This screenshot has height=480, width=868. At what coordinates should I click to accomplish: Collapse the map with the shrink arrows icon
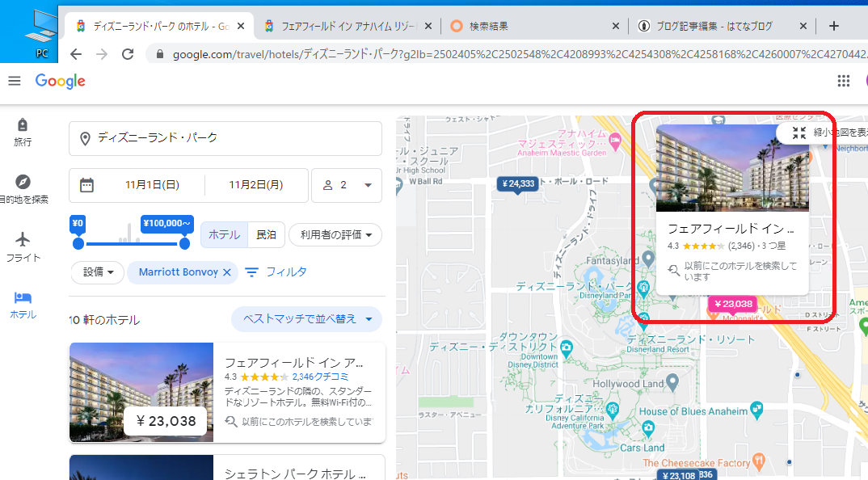pyautogui.click(x=798, y=133)
